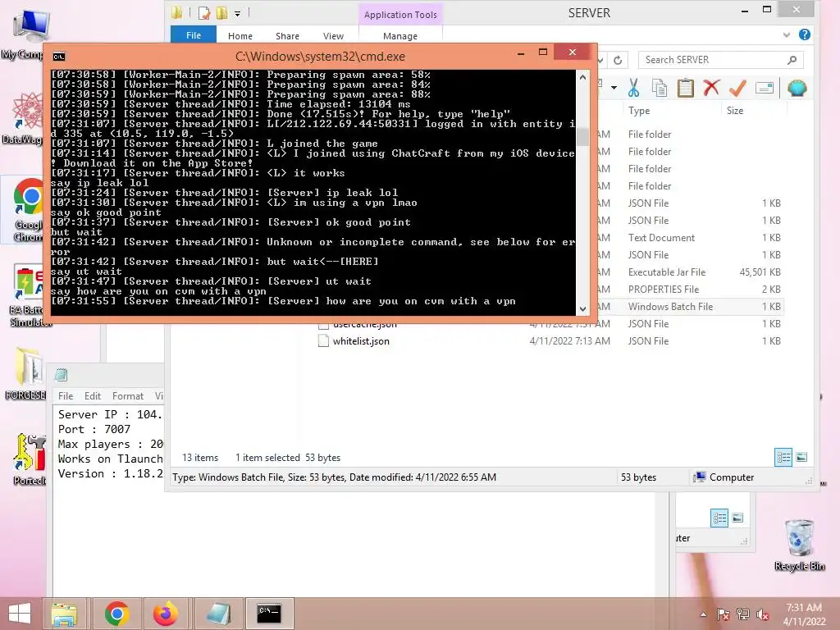Click the Notepad taskbar button

[218, 614]
